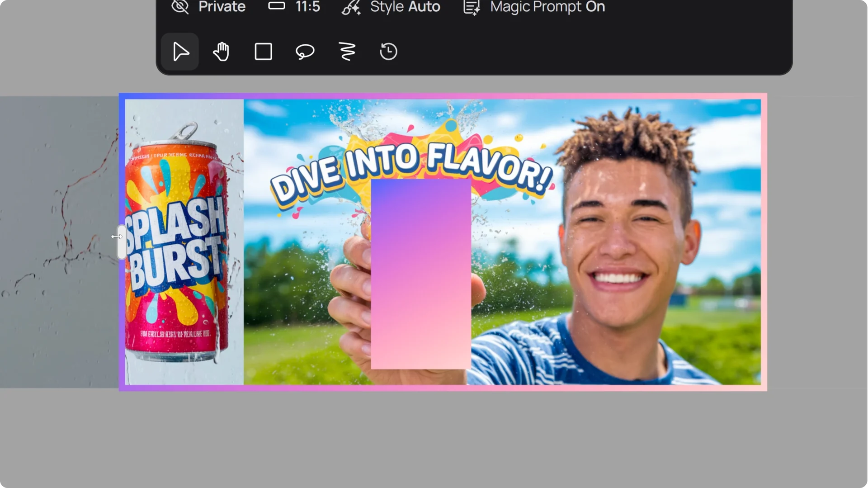Viewport: 868px width, 488px height.
Task: Click the crossed-out eye privacy icon
Action: pyautogui.click(x=180, y=7)
